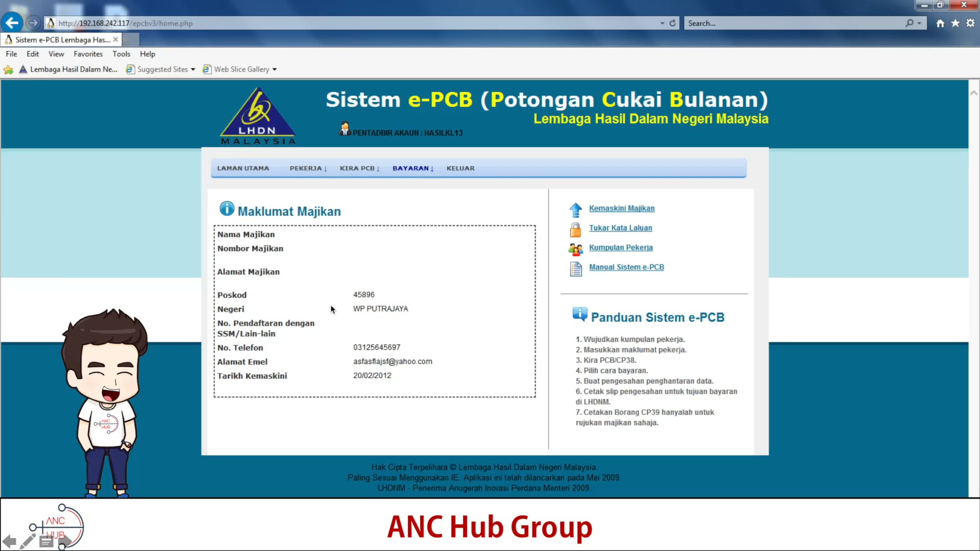This screenshot has width=980, height=551.
Task: Click the page scrollbar up arrow
Action: (x=973, y=93)
